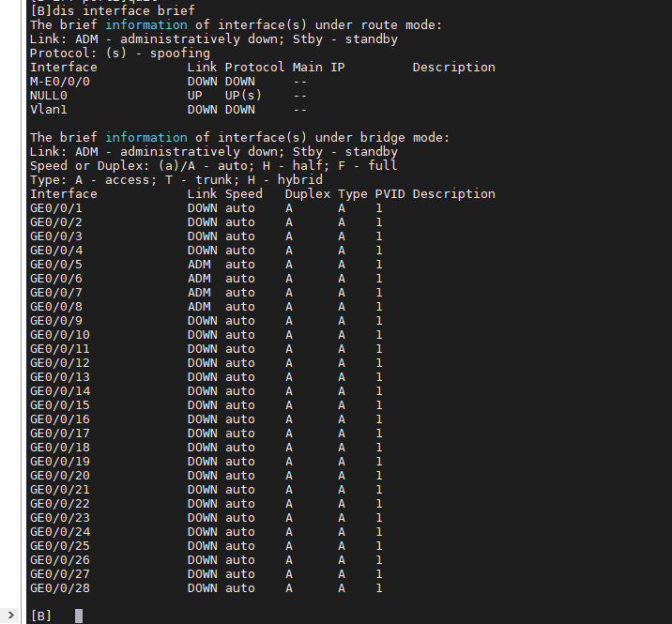
Task: Click the UP(s) protocol status of NULL0
Action: coord(243,95)
